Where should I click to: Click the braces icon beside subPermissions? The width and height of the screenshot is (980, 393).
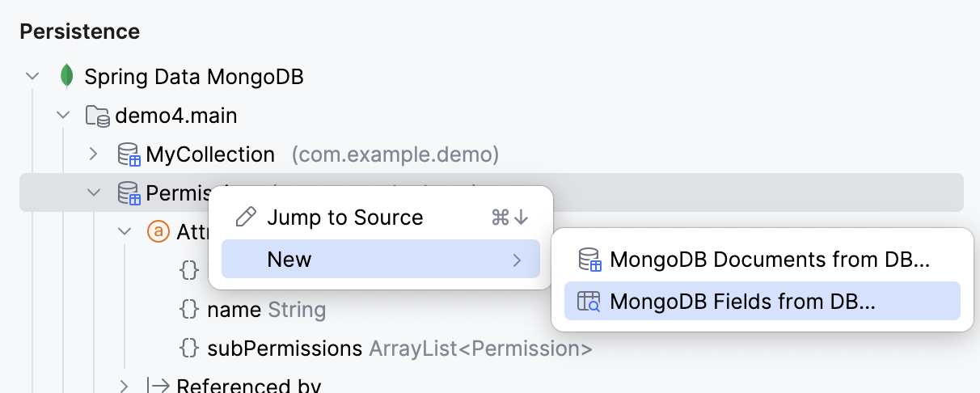(x=188, y=349)
